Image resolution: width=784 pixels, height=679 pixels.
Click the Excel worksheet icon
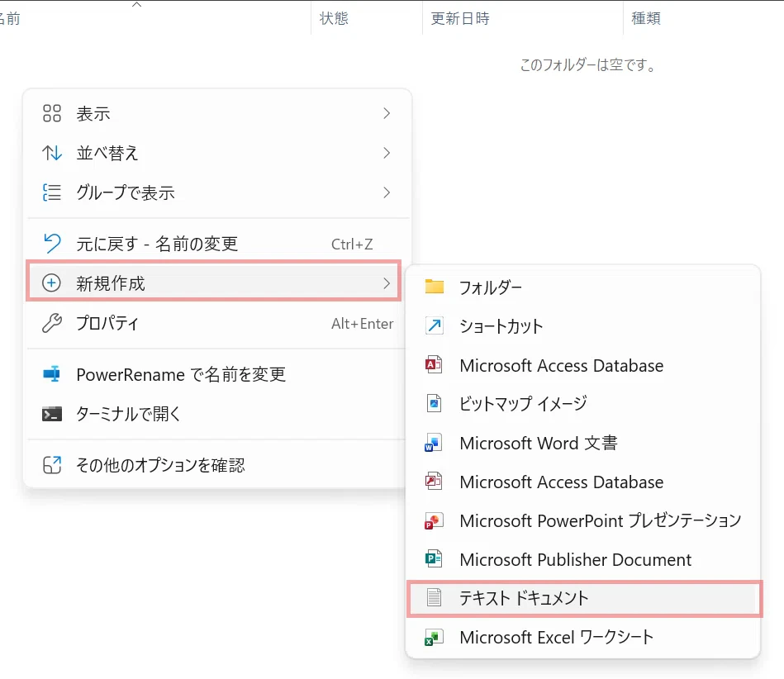[433, 638]
